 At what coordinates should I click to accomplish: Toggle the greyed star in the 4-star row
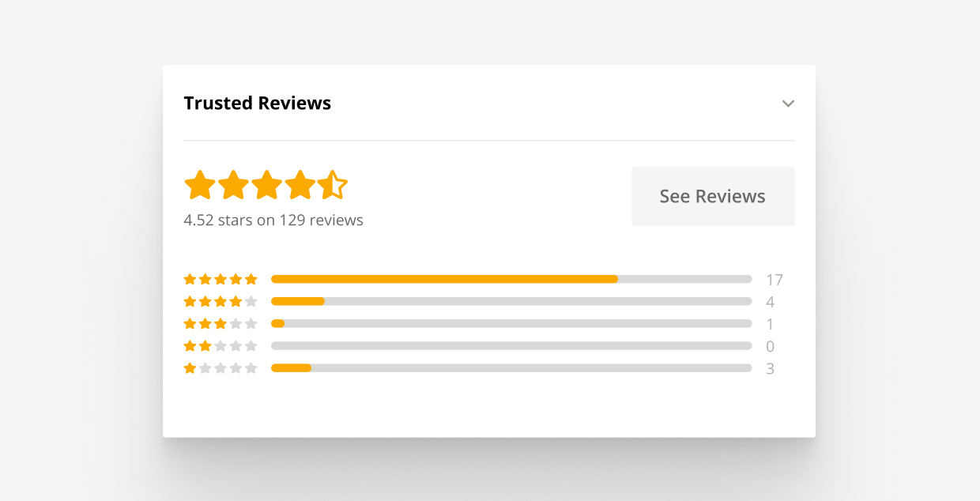click(252, 301)
